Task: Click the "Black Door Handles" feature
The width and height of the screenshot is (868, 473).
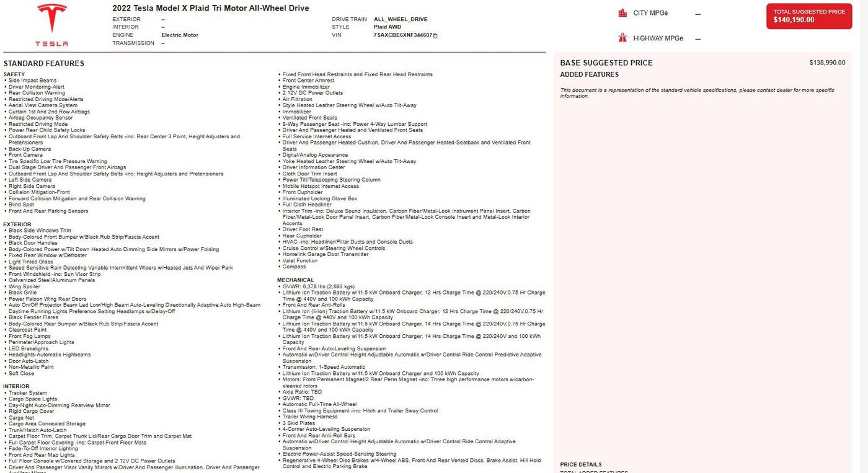Action: 33,243
